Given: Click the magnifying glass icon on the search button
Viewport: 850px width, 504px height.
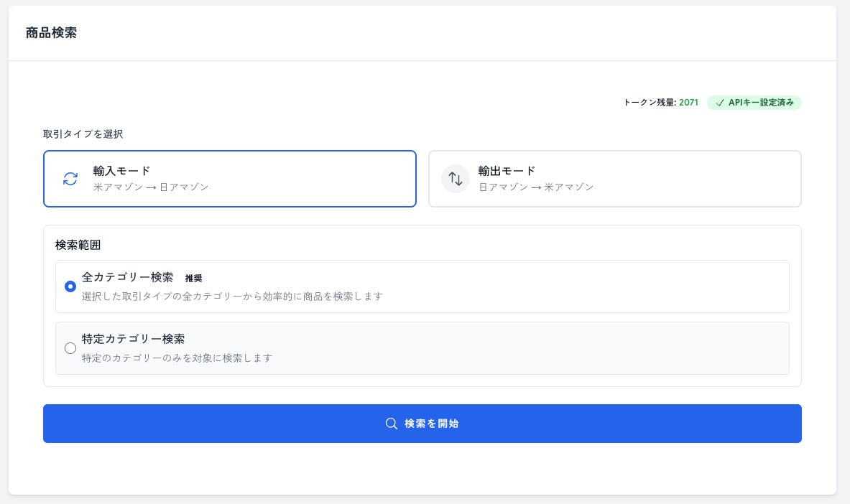Looking at the screenshot, I should (392, 424).
